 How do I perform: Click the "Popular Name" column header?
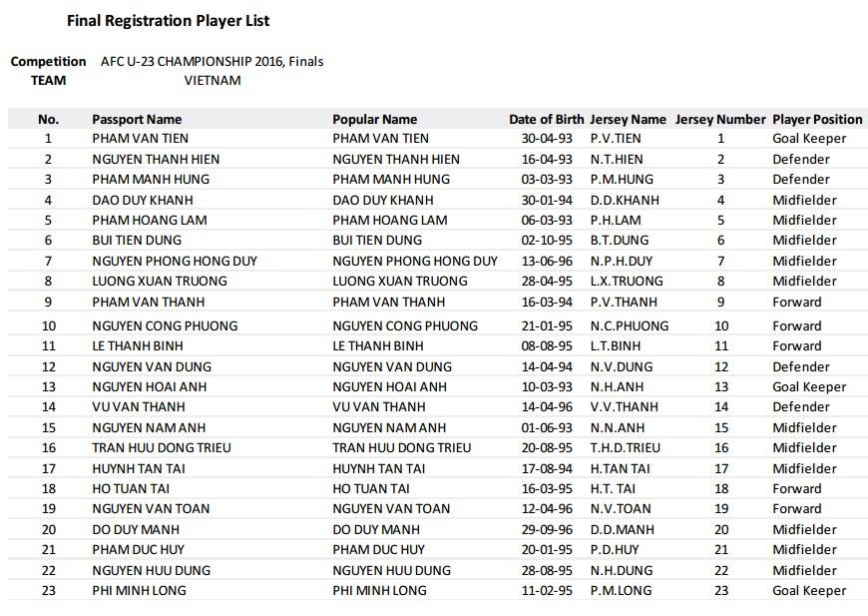[x=374, y=119]
